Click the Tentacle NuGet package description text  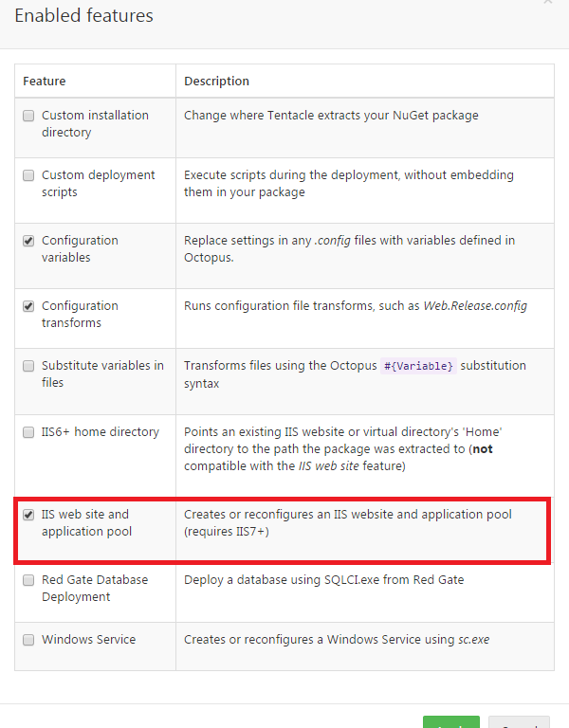pos(331,116)
